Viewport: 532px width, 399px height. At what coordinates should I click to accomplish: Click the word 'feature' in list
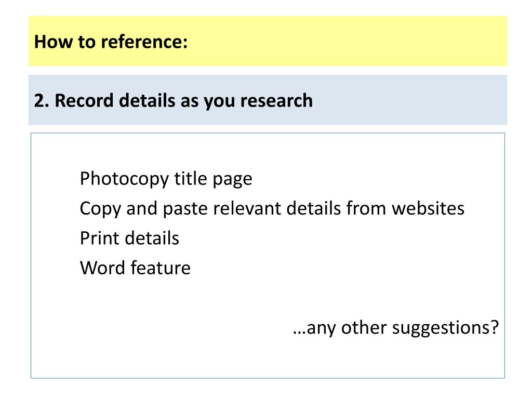pyautogui.click(x=161, y=268)
